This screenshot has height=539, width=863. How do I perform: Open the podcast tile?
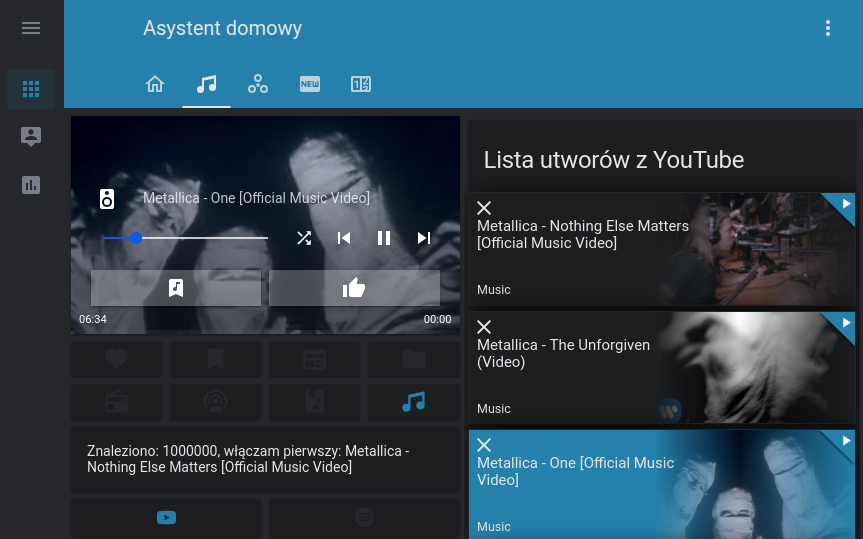pos(215,402)
